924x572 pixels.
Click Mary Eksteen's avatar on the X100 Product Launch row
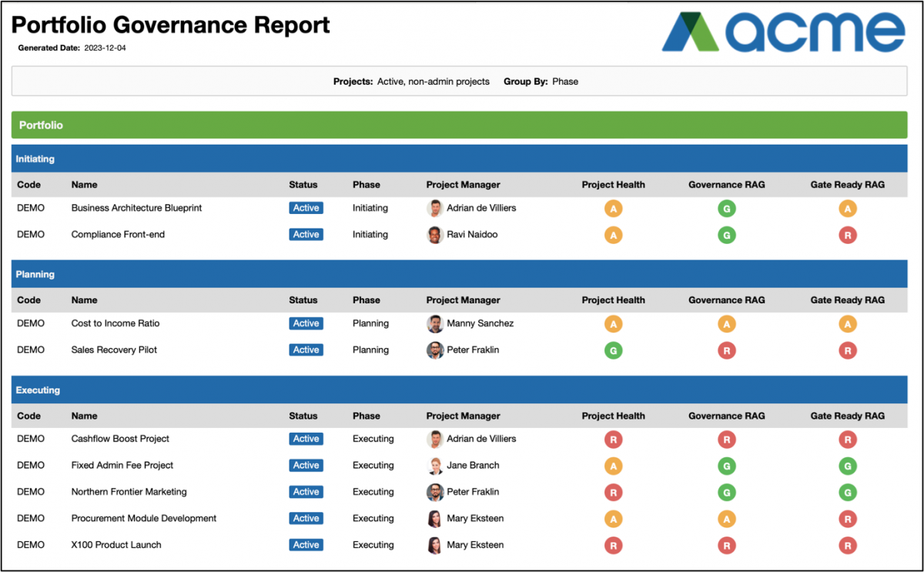coord(435,545)
